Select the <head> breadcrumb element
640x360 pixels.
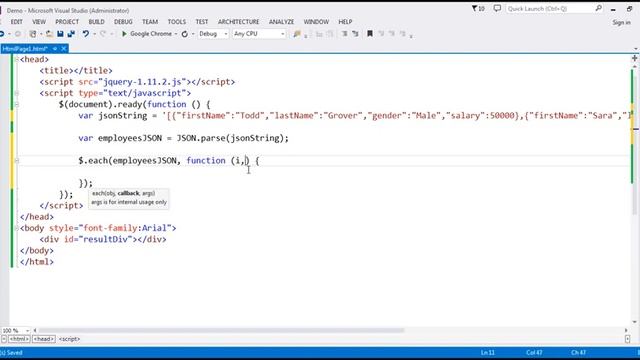pos(44,339)
